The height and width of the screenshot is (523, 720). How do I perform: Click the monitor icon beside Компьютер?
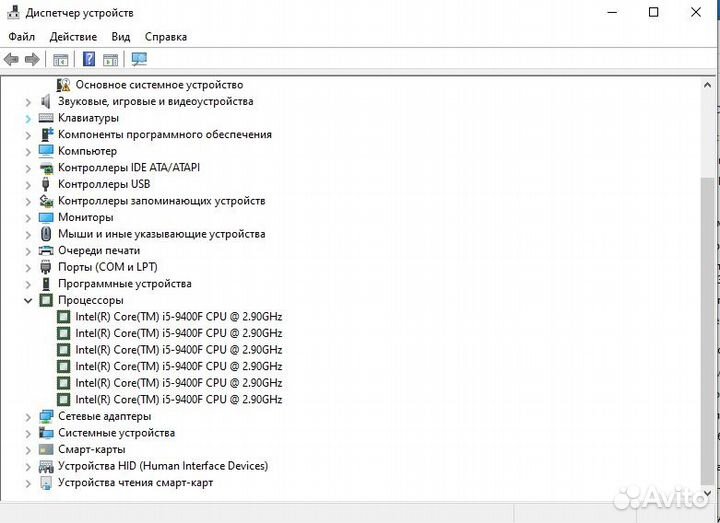tap(46, 151)
